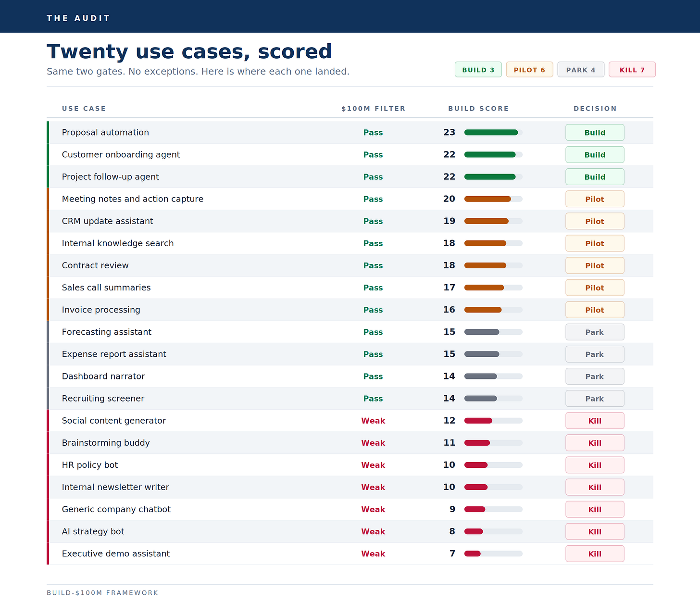
Task: Click the DECISION column header
Action: [595, 109]
